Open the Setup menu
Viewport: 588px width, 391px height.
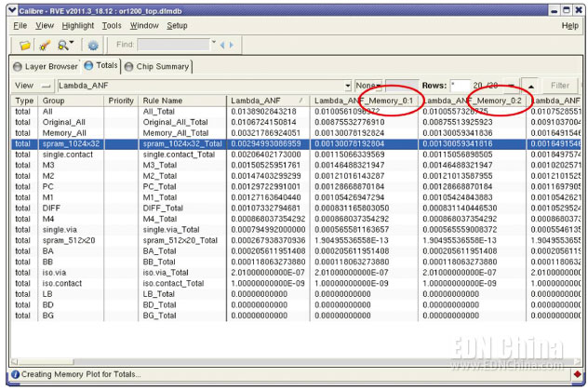[177, 25]
